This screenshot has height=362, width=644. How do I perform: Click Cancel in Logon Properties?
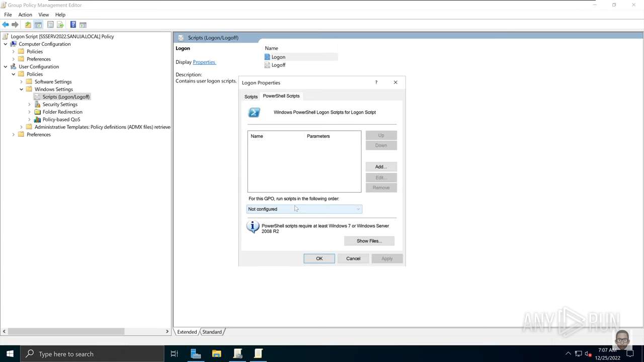pyautogui.click(x=353, y=258)
